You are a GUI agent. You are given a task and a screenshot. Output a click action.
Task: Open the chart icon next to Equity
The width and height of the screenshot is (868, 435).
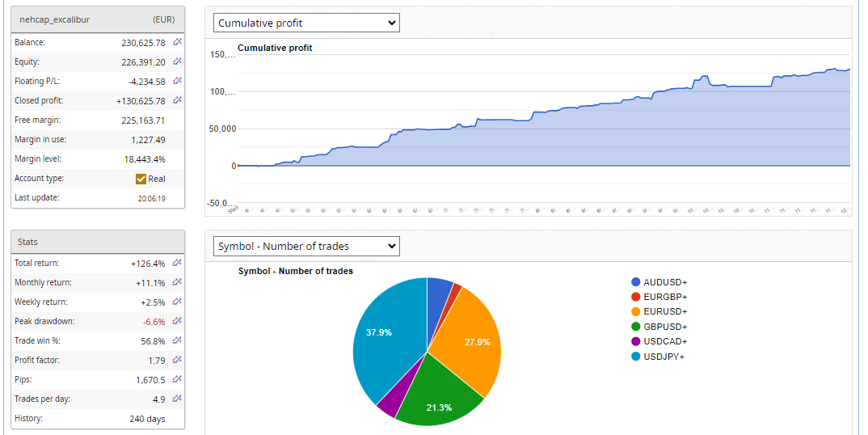[x=177, y=61]
